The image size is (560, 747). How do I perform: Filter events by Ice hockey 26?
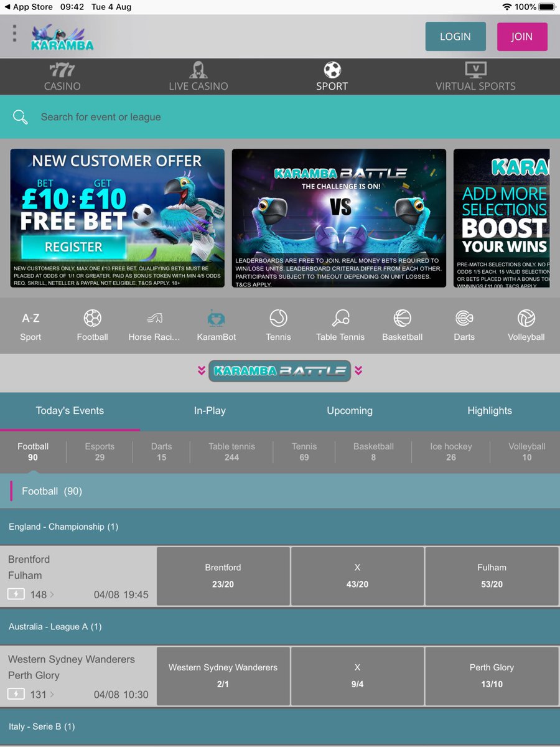point(451,452)
